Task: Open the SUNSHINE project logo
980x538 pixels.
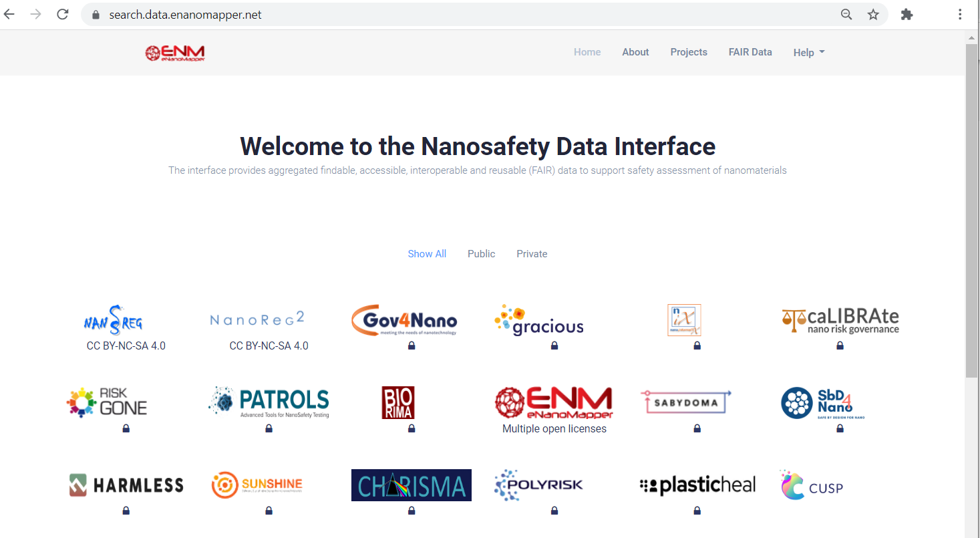Action: pos(257,485)
